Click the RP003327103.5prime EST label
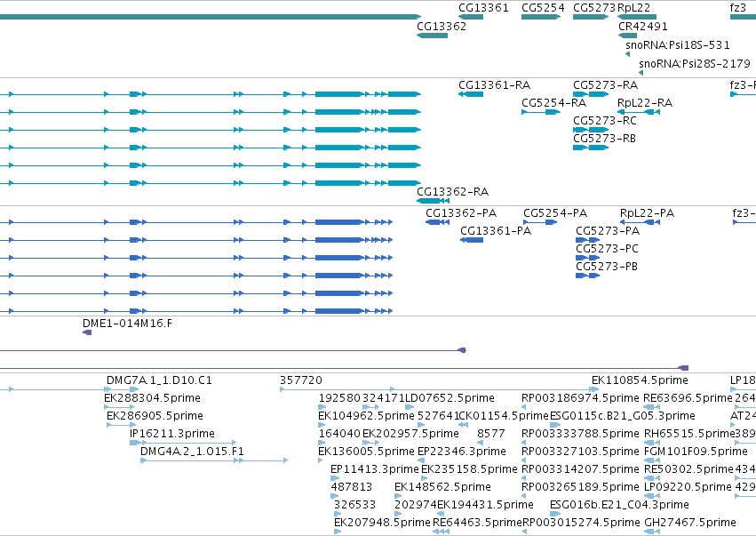 (580, 452)
